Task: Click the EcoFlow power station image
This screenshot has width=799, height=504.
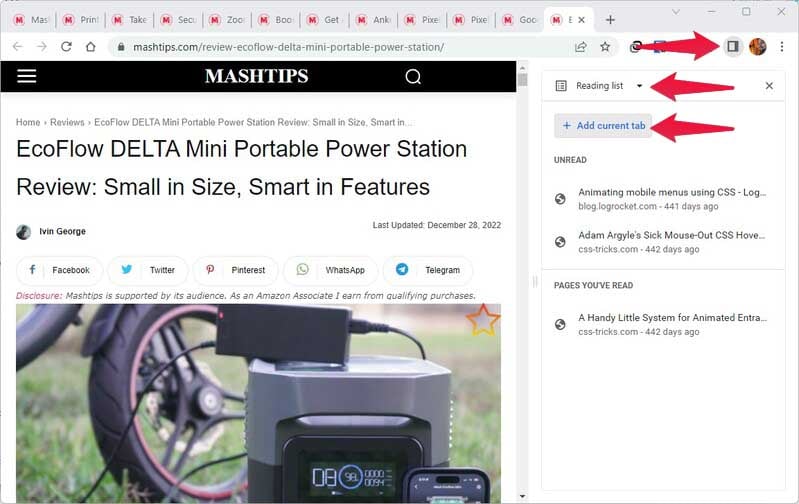Action: 258,404
